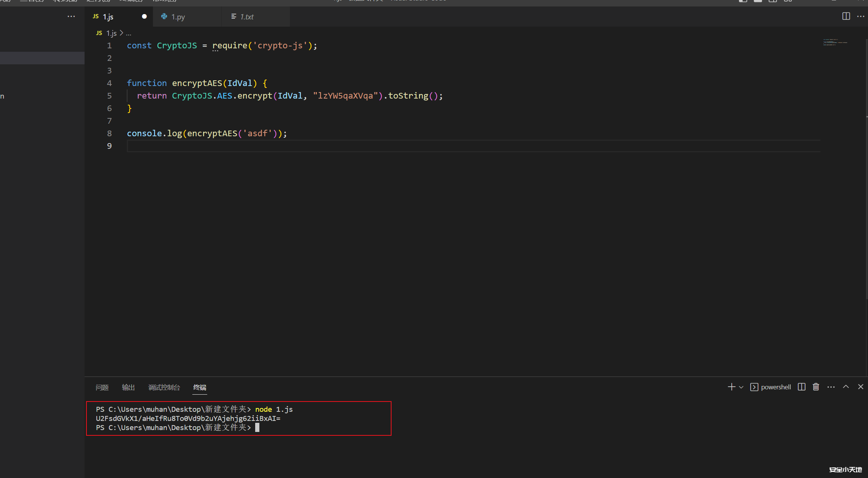Split the editor to the right
This screenshot has height=478, width=868.
(x=846, y=16)
